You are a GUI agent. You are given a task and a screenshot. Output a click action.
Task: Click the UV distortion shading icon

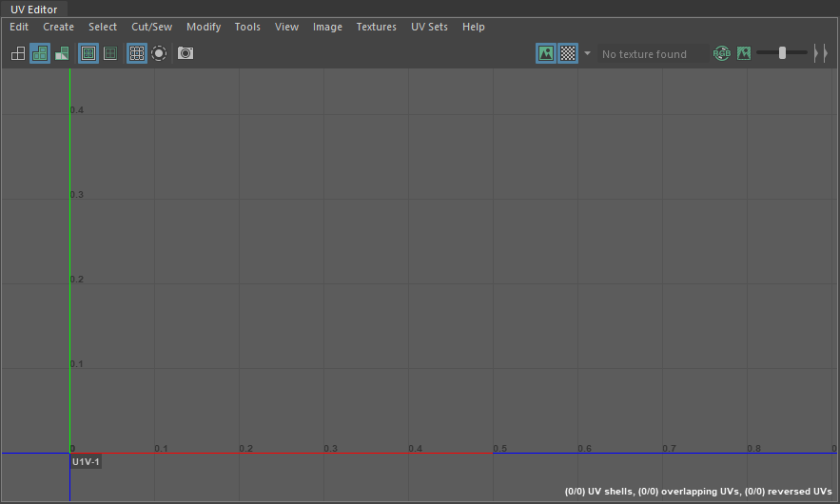tap(62, 54)
